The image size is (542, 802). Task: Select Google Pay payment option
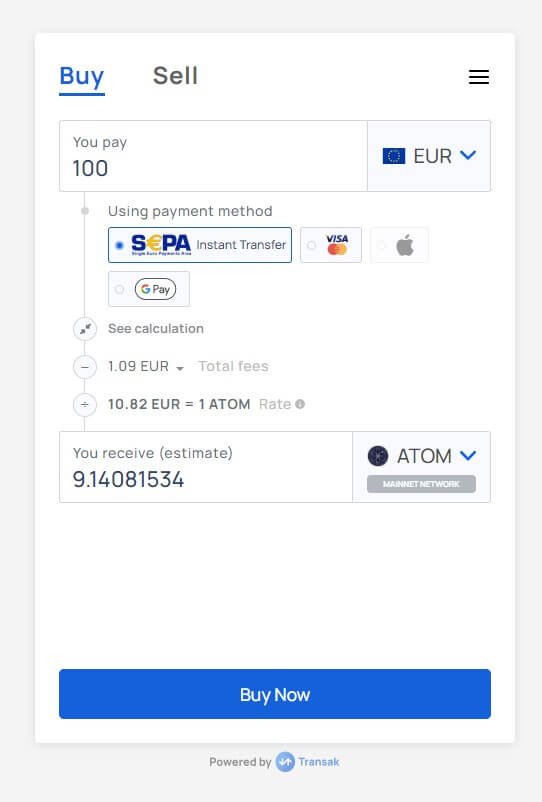pos(149,289)
